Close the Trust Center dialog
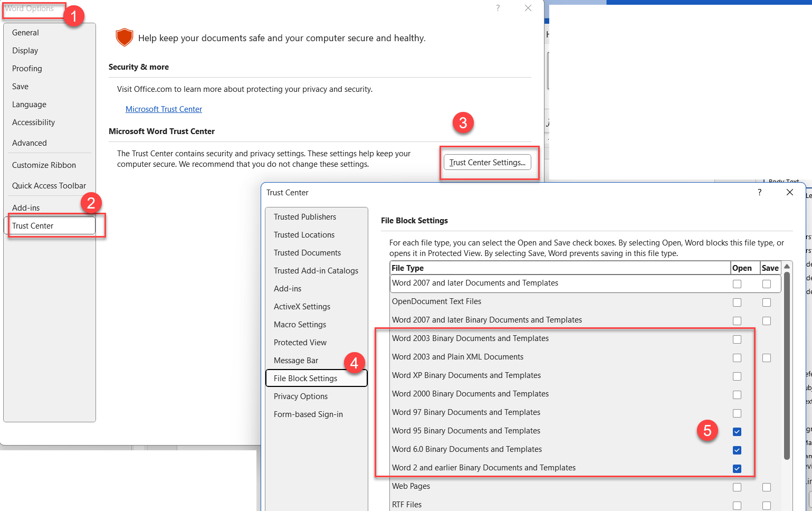Viewport: 812px width, 511px height. click(x=790, y=192)
